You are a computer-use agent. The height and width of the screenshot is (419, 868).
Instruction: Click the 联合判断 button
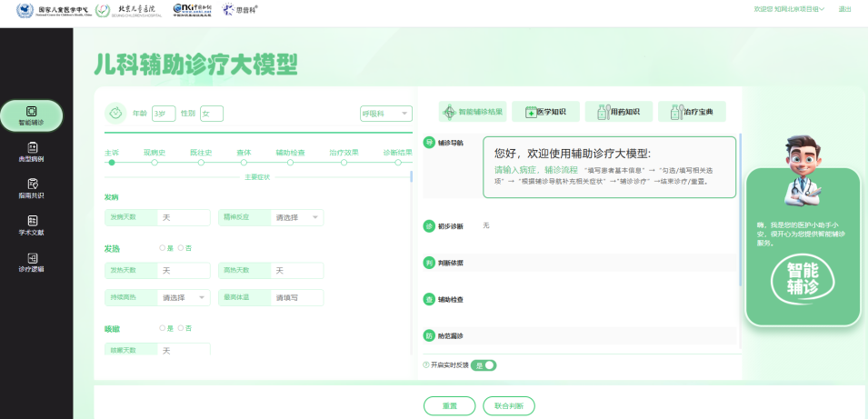(508, 405)
